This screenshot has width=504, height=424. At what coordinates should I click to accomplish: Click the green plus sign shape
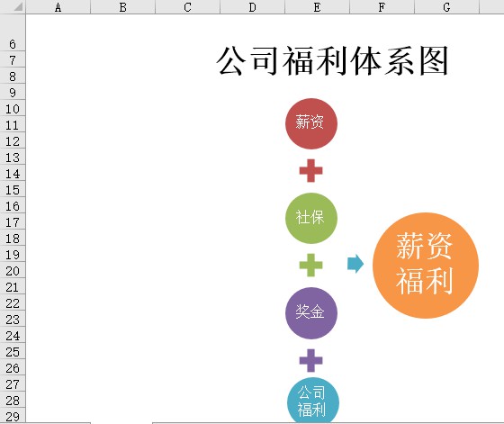click(x=310, y=266)
